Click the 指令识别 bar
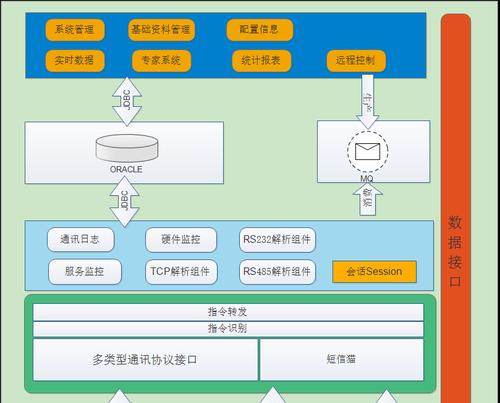 228,329
